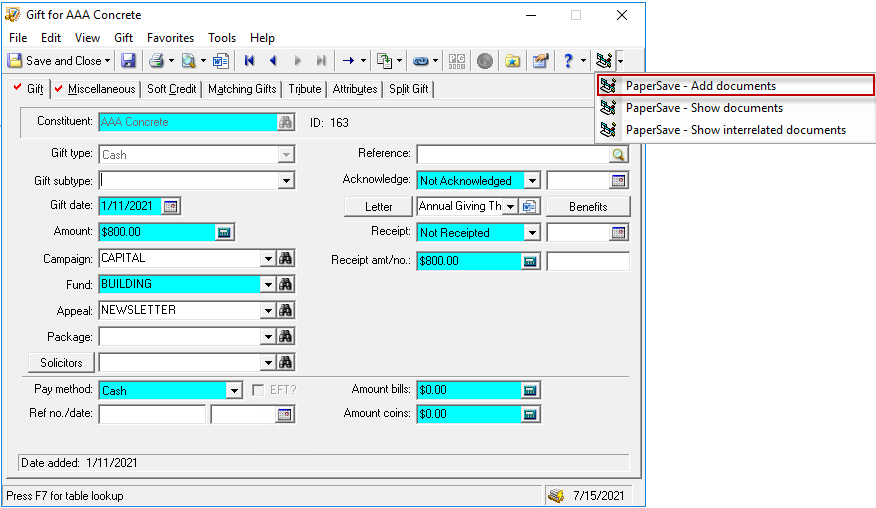Click into the Ref no. input field
This screenshot has height=508, width=876.
[152, 414]
